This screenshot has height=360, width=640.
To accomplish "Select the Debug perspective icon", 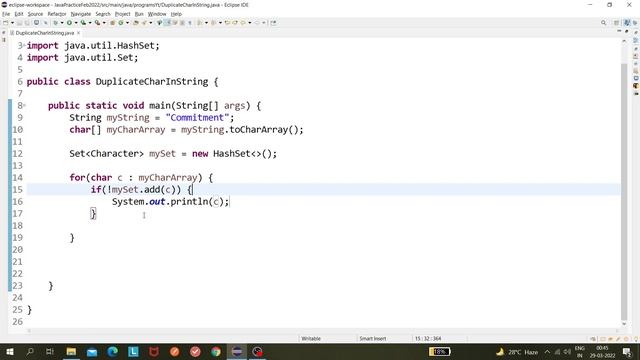I will coord(636,23).
